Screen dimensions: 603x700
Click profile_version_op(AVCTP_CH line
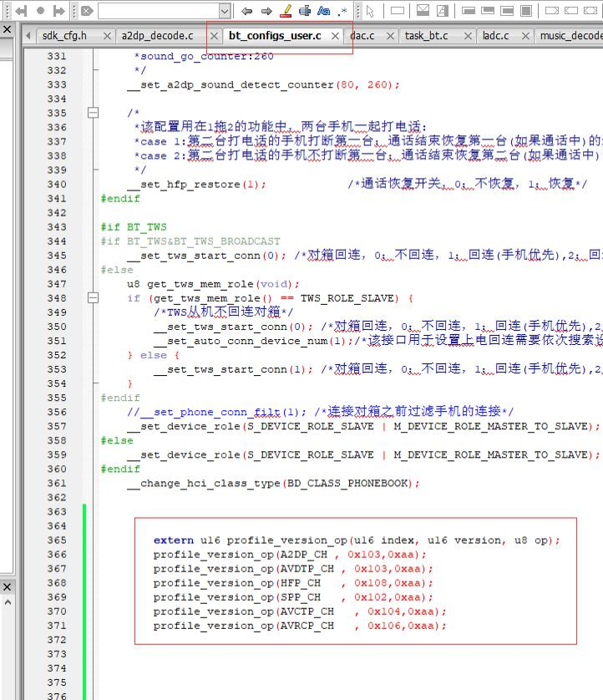point(300,611)
